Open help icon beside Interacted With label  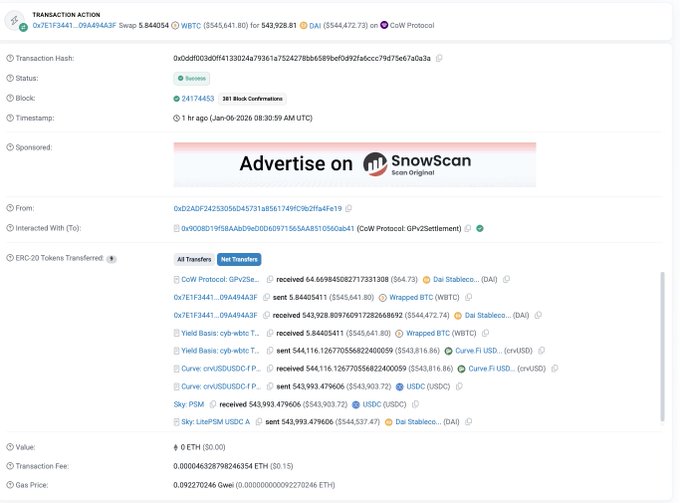(x=10, y=228)
